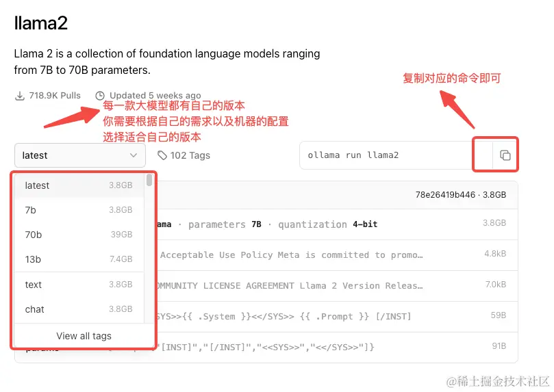
Task: Click the 718.9K Pulls text
Action: click(55, 96)
